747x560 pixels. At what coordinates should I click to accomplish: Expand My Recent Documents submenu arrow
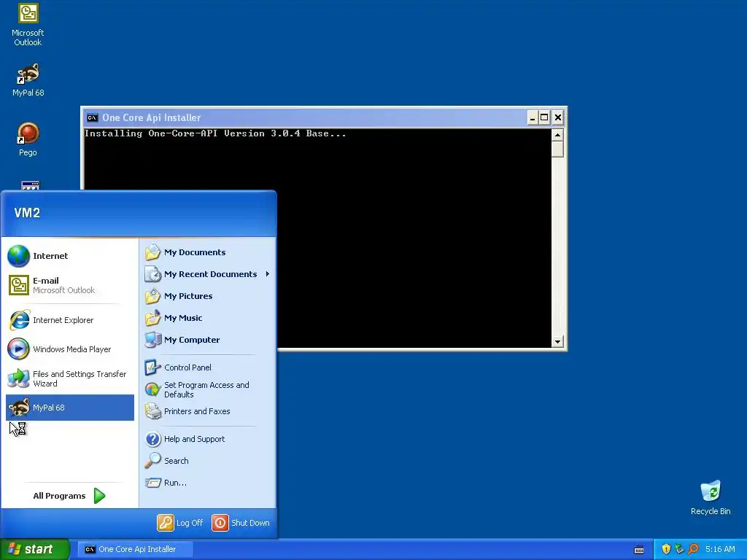tap(268, 274)
